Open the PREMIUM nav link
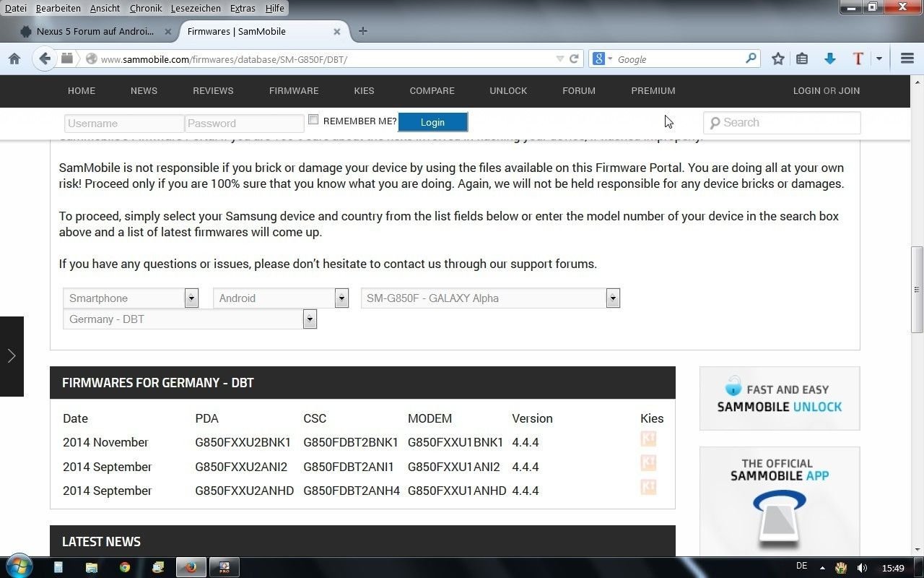The height and width of the screenshot is (578, 924). pyautogui.click(x=653, y=90)
